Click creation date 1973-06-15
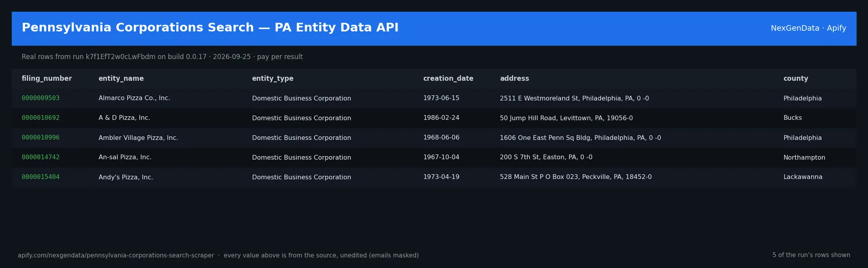 441,98
